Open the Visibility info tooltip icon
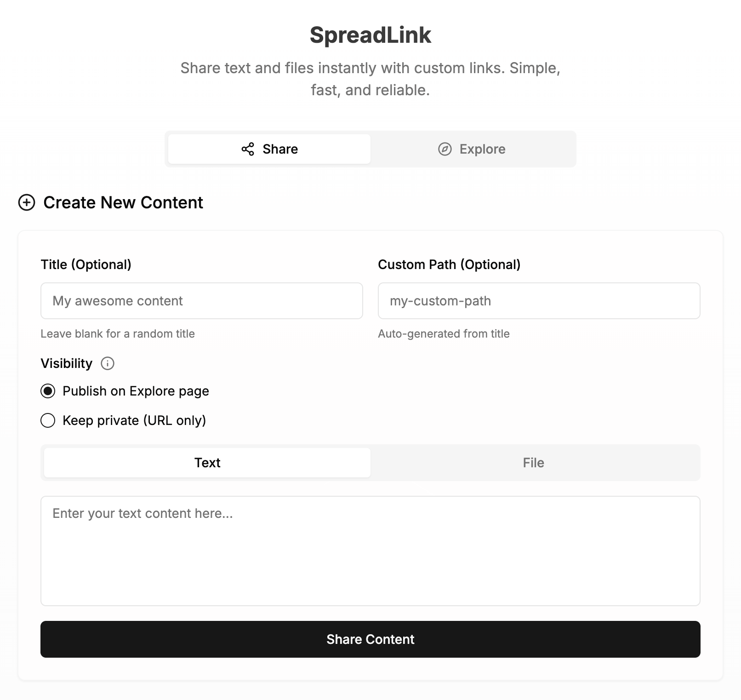This screenshot has width=741, height=700. [x=108, y=364]
